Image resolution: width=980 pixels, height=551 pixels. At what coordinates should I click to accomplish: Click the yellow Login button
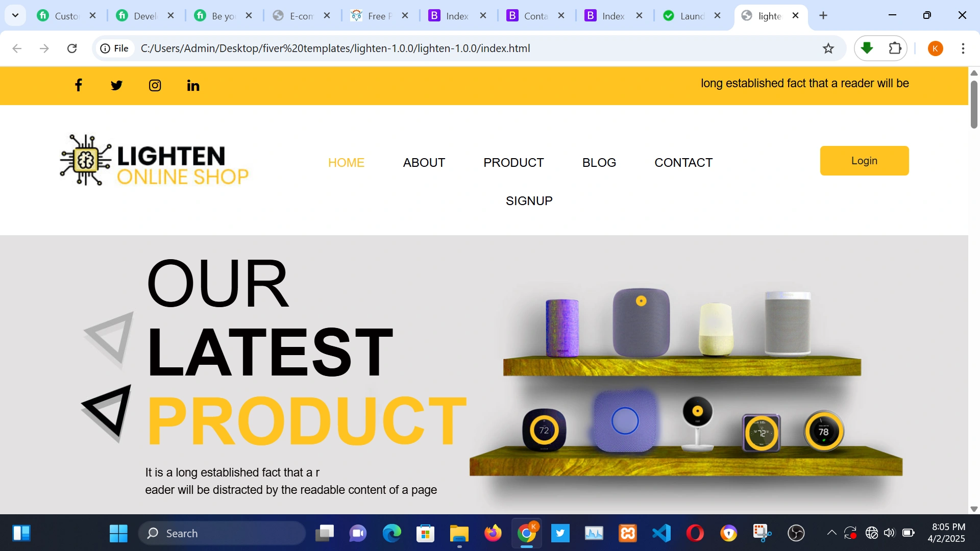coord(864,161)
